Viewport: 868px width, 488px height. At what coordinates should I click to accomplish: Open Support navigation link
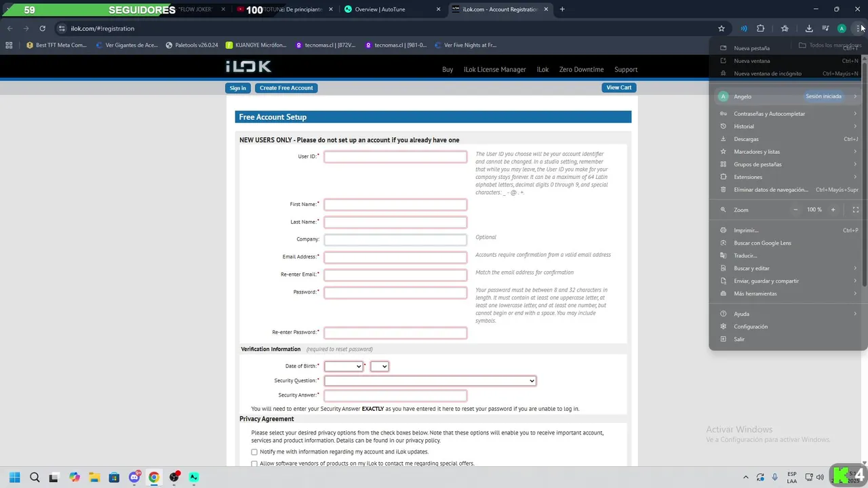[x=626, y=70]
